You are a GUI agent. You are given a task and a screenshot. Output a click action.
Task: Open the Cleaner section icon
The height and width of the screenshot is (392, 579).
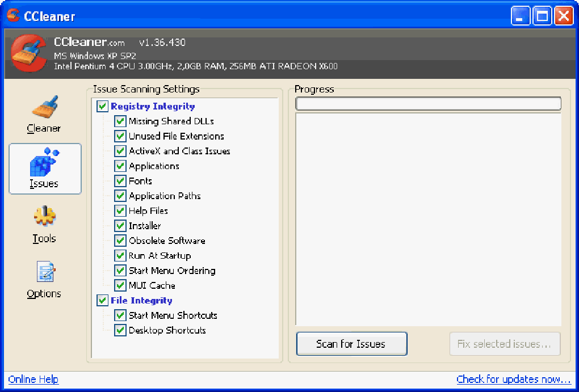[x=45, y=107]
